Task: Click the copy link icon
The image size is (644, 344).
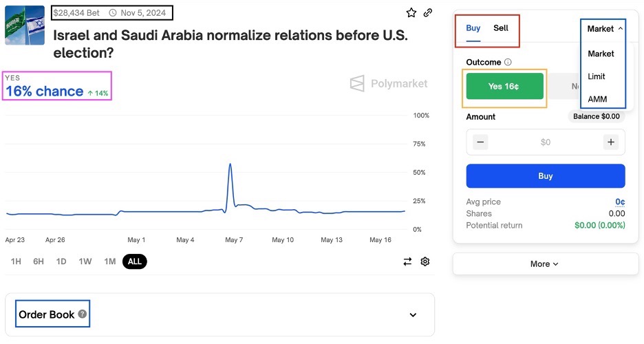Action: tap(428, 12)
